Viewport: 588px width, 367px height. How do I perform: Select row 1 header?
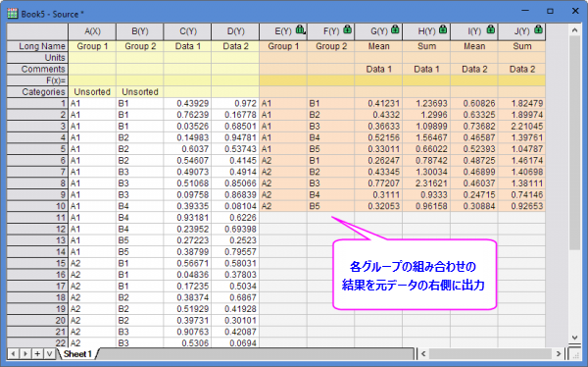coord(37,103)
